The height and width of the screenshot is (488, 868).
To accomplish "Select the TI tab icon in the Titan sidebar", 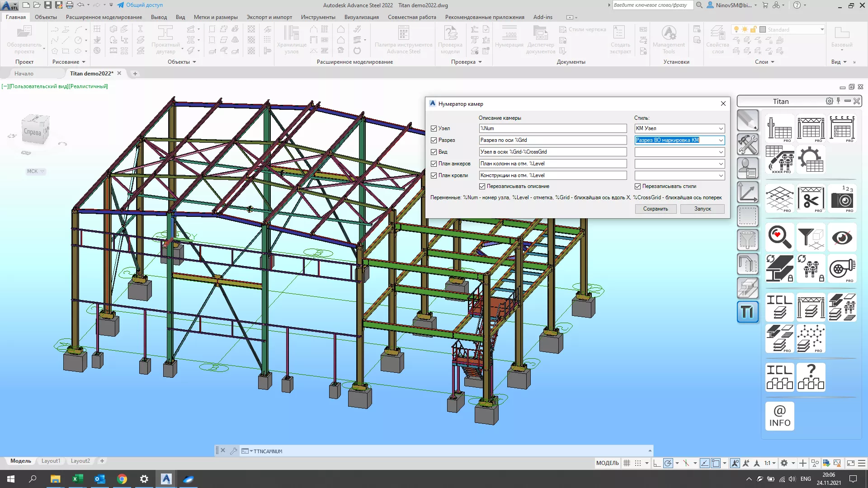I will click(x=748, y=312).
